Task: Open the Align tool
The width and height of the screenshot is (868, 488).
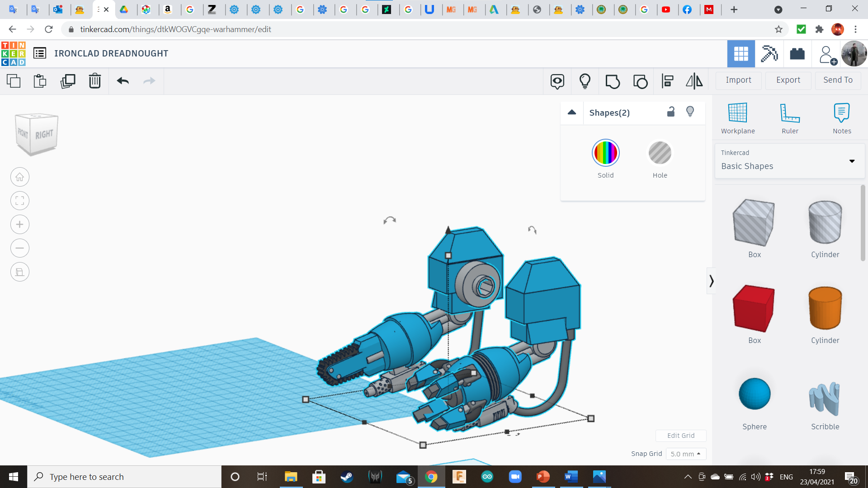Action: [667, 81]
